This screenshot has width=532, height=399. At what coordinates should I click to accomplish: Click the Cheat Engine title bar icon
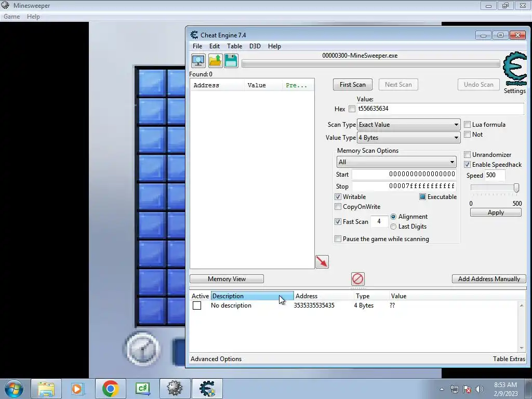click(194, 35)
